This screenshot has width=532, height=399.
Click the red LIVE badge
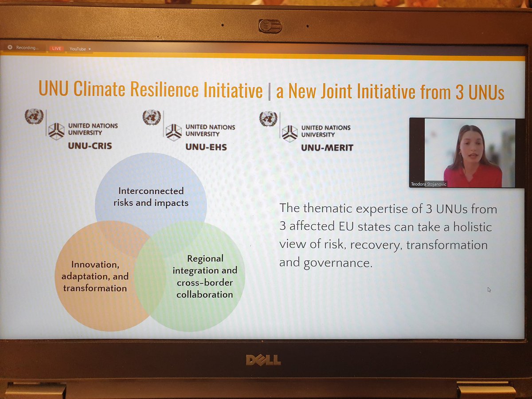pyautogui.click(x=57, y=48)
